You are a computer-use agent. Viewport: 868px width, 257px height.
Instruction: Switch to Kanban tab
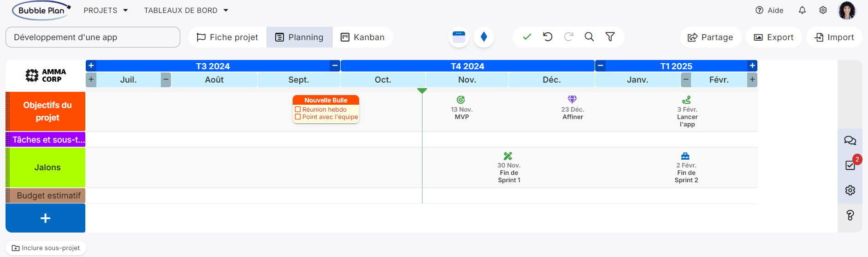(362, 37)
